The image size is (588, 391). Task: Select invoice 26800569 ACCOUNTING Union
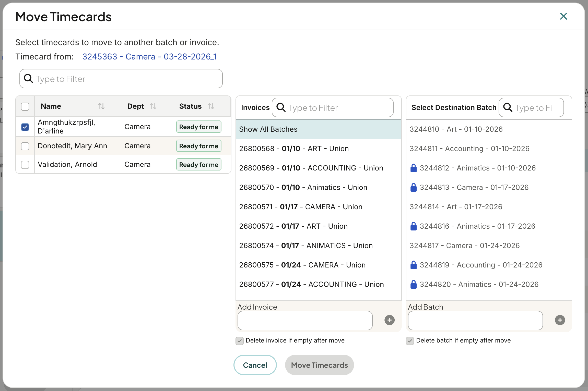[319, 168]
